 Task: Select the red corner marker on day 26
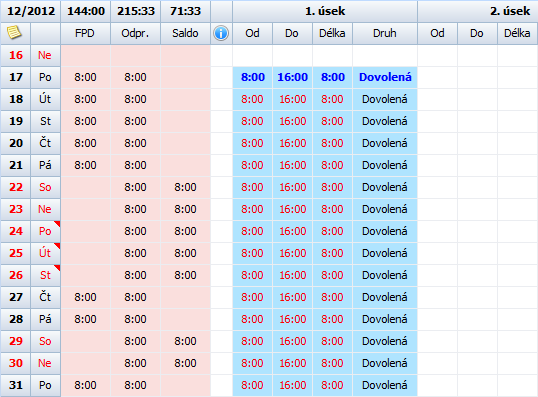[57, 268]
